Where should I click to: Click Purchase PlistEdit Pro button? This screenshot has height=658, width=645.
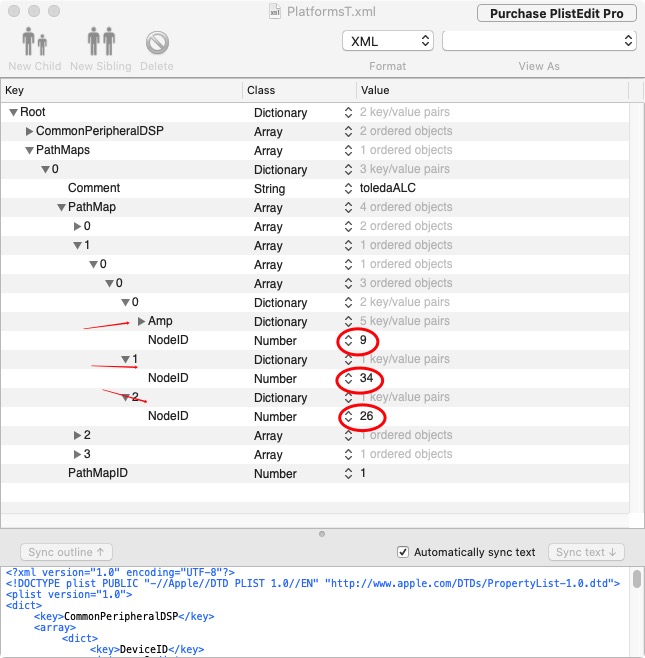[556, 13]
